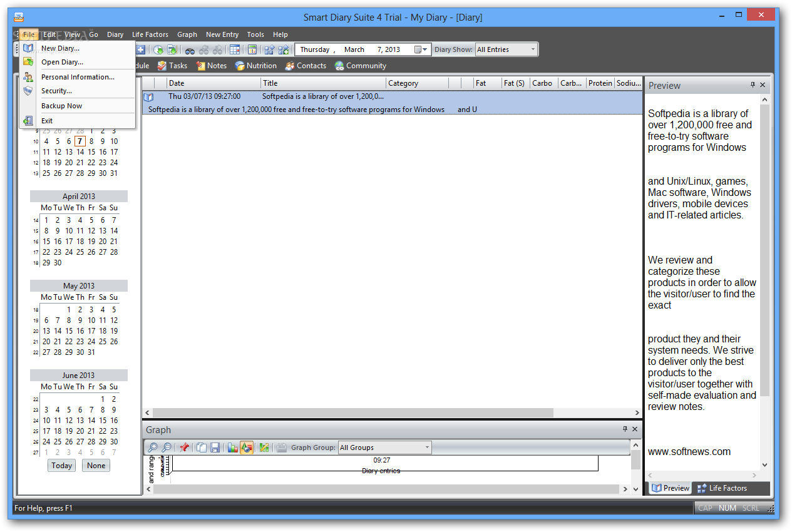Click the month field in the date box
This screenshot has height=532, width=792.
(x=354, y=49)
